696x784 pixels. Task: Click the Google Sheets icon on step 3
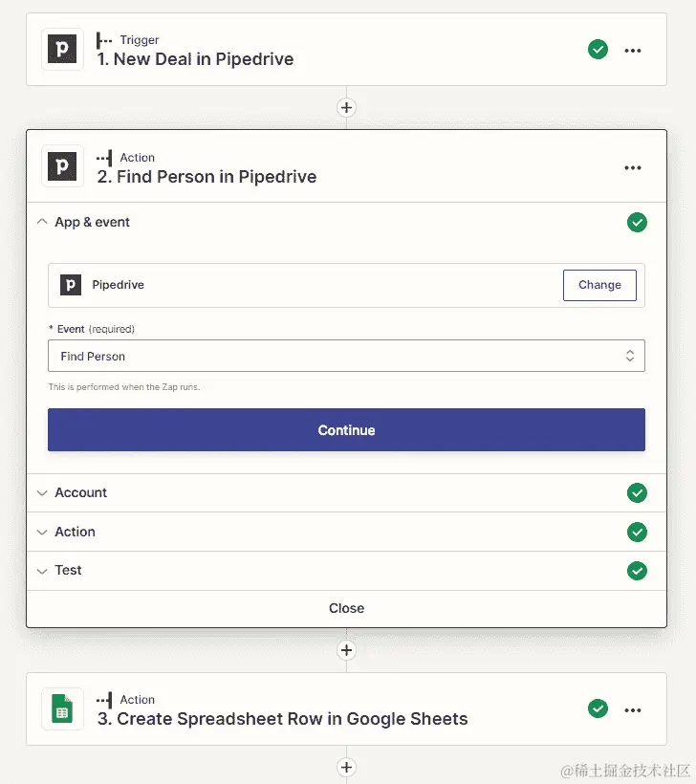[62, 709]
